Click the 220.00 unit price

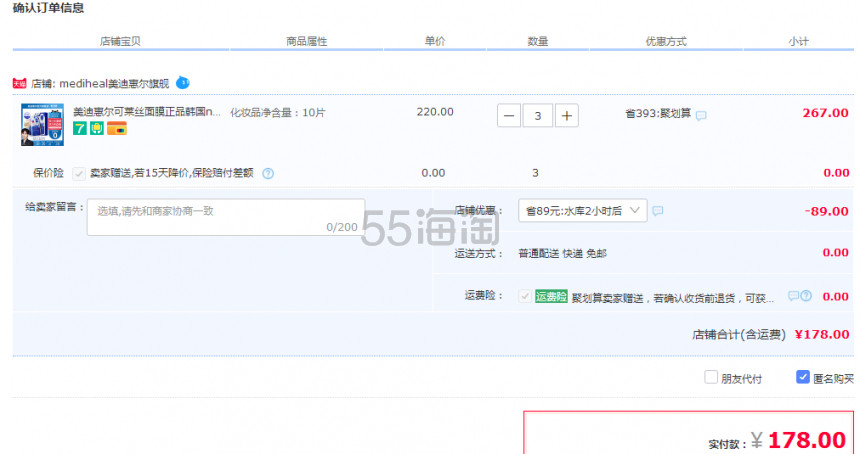[435, 112]
